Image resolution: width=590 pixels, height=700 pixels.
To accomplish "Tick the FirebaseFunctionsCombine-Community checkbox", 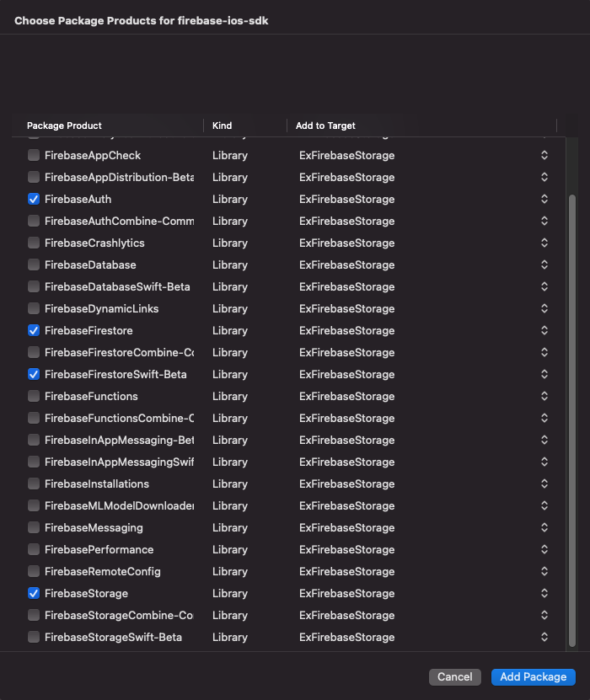I will click(x=34, y=418).
